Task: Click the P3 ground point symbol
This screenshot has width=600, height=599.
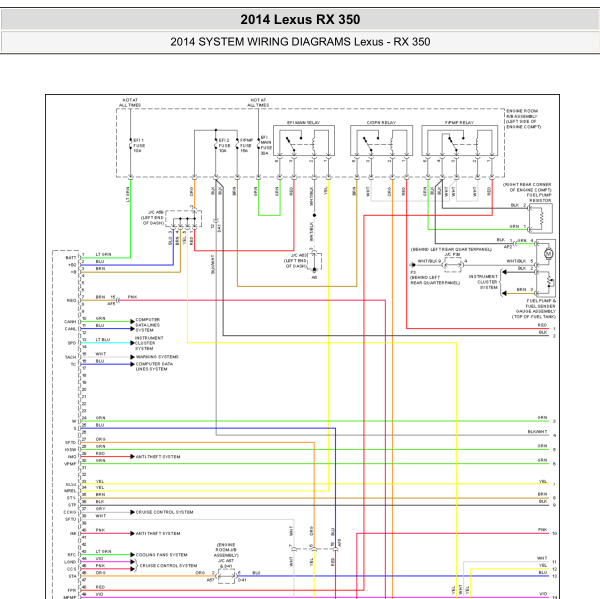Action: click(412, 264)
